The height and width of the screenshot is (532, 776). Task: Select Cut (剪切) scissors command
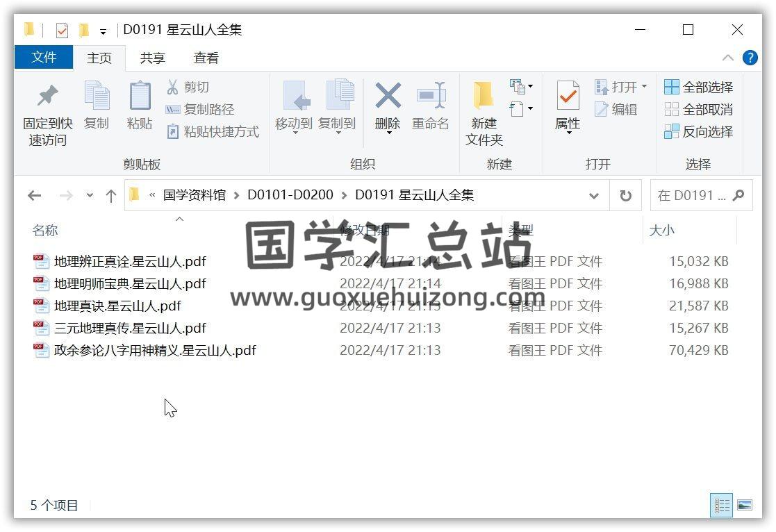tap(188, 87)
